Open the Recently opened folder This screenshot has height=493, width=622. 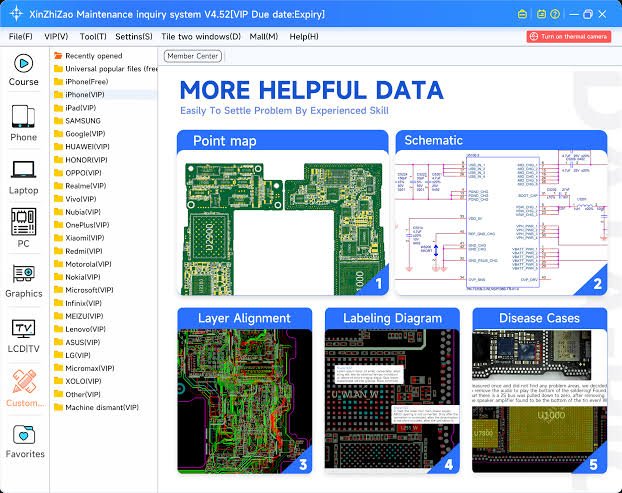[93, 56]
